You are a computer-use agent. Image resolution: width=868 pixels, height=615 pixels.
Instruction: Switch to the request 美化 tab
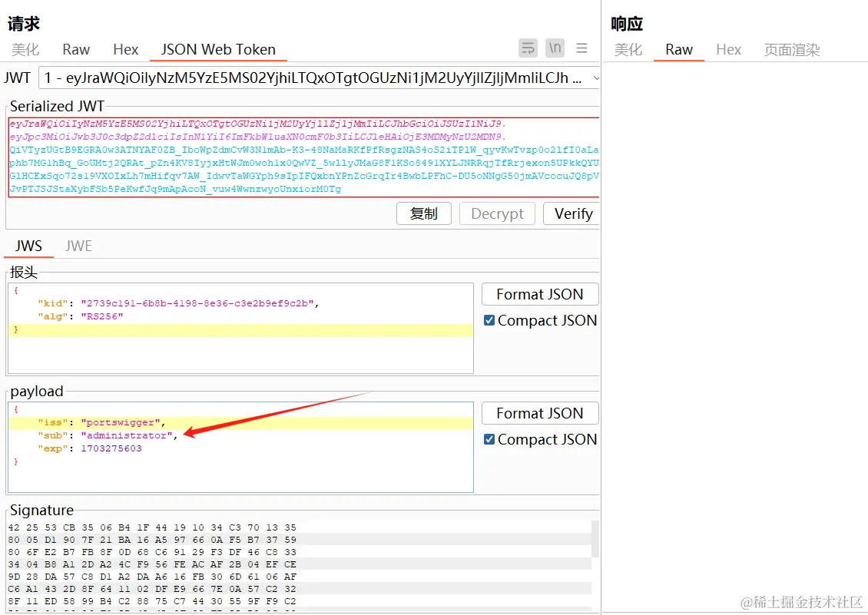click(x=25, y=50)
